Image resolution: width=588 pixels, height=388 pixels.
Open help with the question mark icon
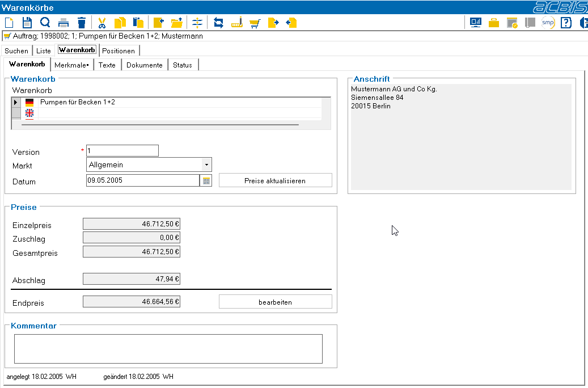566,23
